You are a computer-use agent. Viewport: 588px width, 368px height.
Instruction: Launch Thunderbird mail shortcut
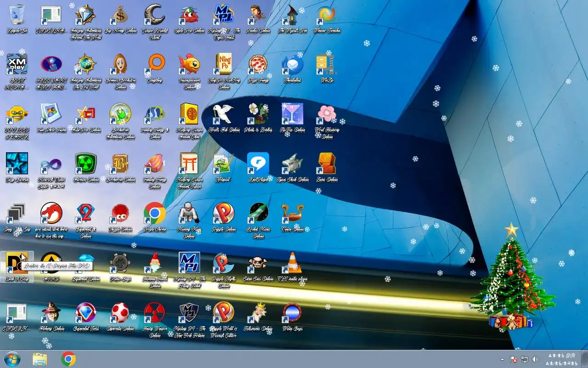[x=293, y=64]
